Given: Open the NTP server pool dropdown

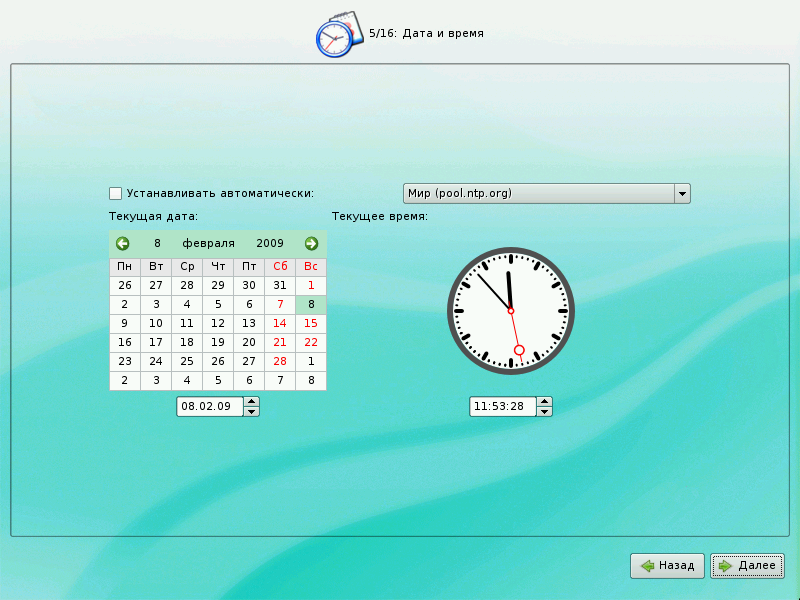Looking at the screenshot, I should click(683, 193).
